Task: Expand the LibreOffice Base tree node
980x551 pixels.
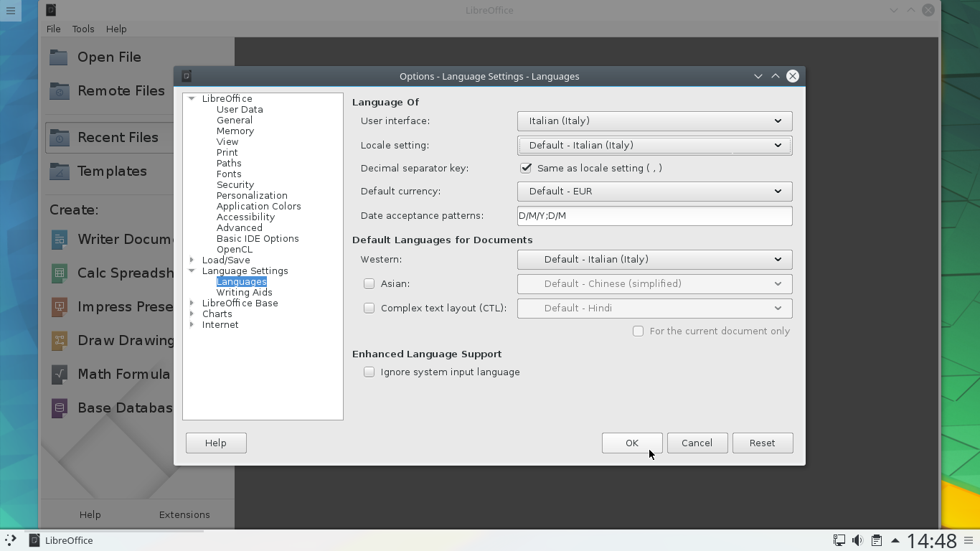Action: pyautogui.click(x=192, y=303)
